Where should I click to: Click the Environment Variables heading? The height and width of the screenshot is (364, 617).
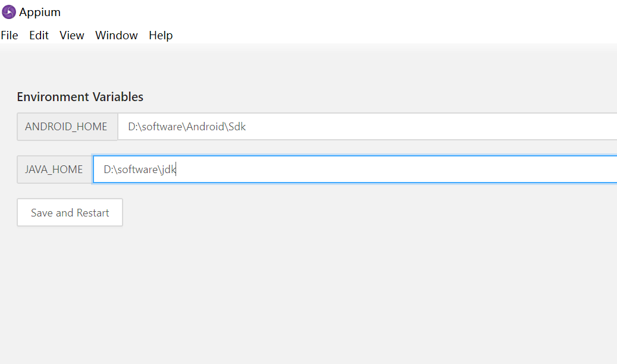80,97
